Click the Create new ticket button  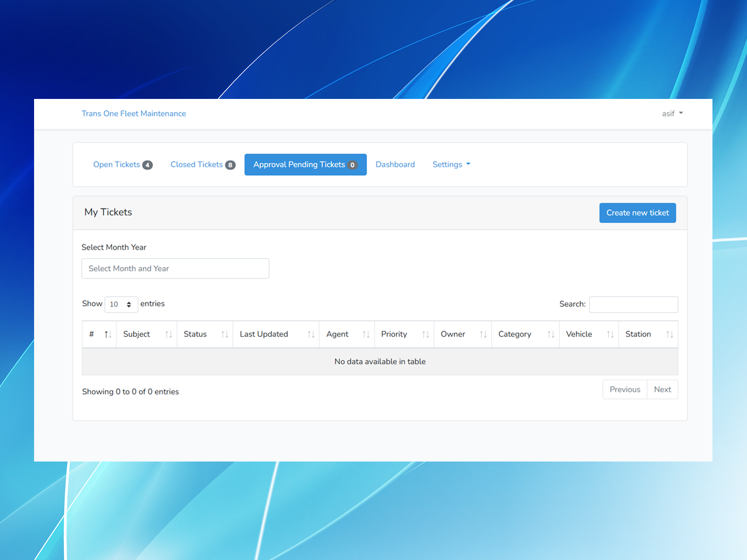tap(638, 213)
